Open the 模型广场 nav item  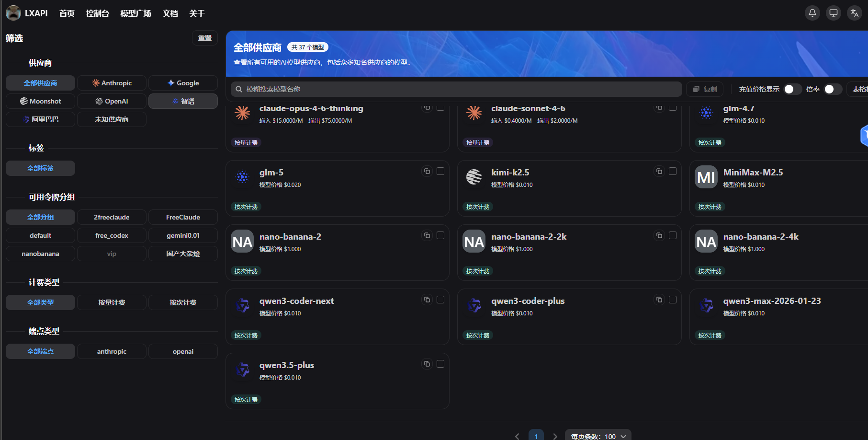tap(136, 13)
